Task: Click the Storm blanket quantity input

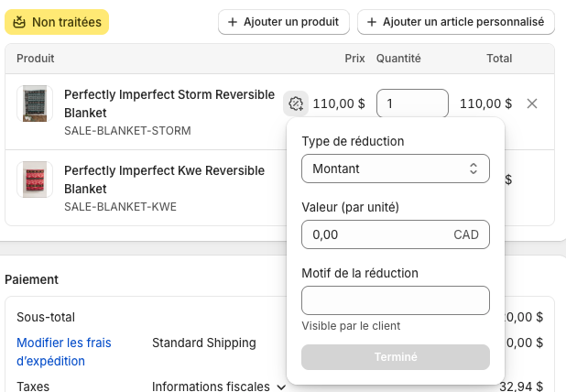Action: point(411,103)
